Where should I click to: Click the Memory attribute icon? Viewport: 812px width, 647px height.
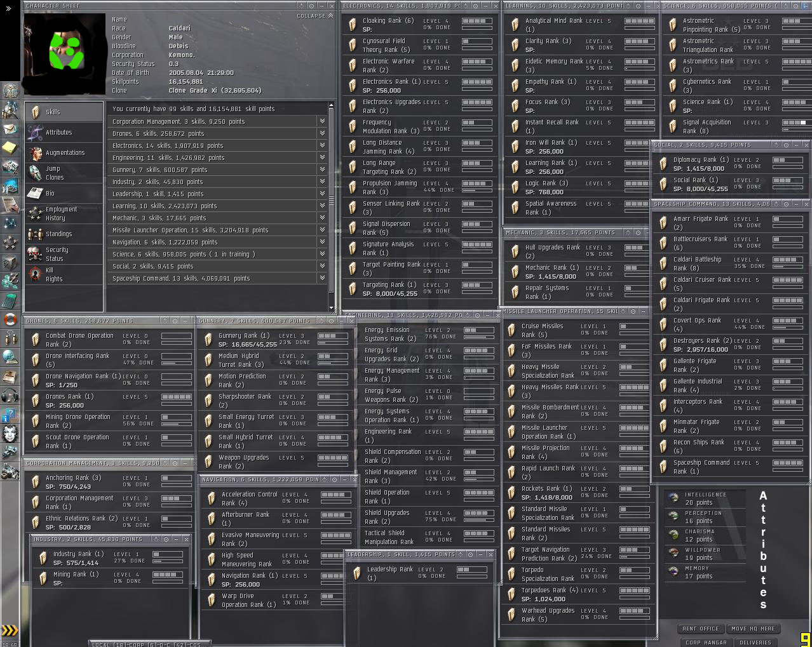673,572
